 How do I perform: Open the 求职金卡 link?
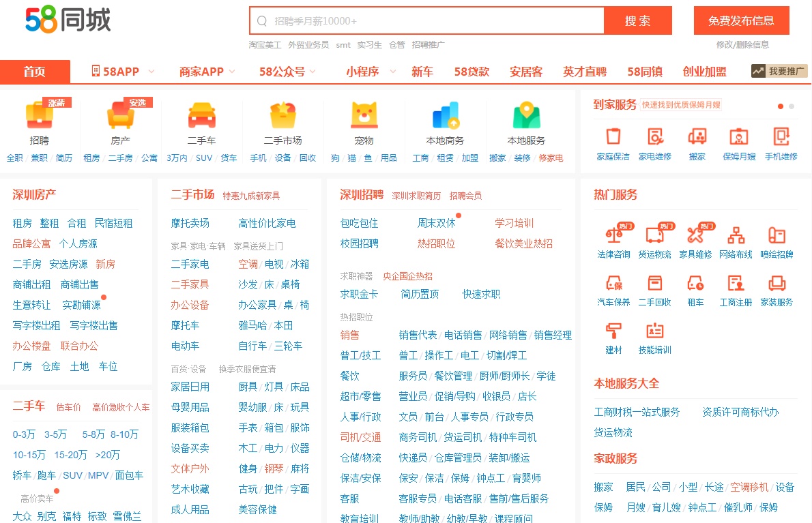360,295
